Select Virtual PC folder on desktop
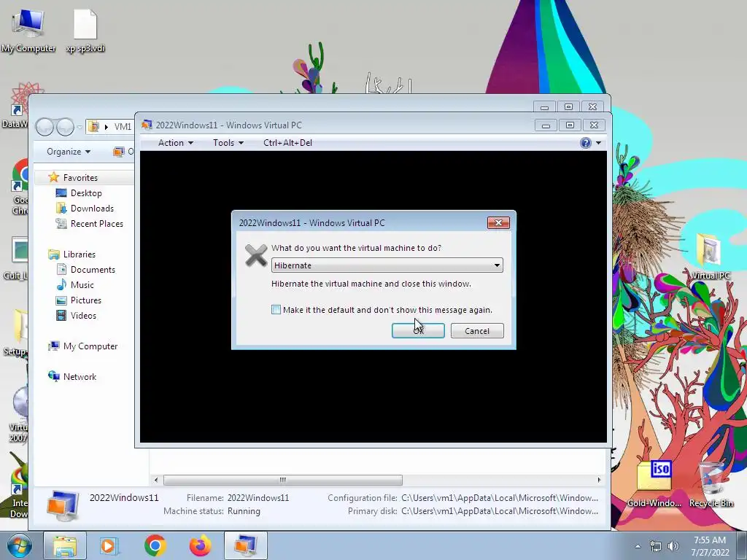Viewport: 747px width, 560px height. 711,256
